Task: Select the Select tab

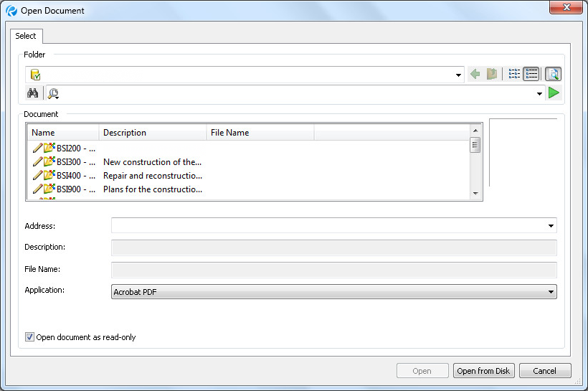Action: pyautogui.click(x=26, y=36)
